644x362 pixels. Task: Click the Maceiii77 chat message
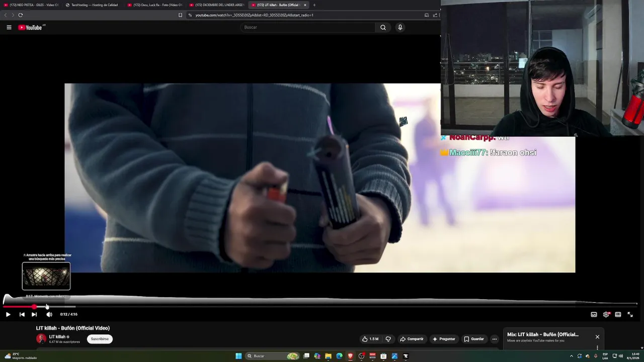coord(489,152)
